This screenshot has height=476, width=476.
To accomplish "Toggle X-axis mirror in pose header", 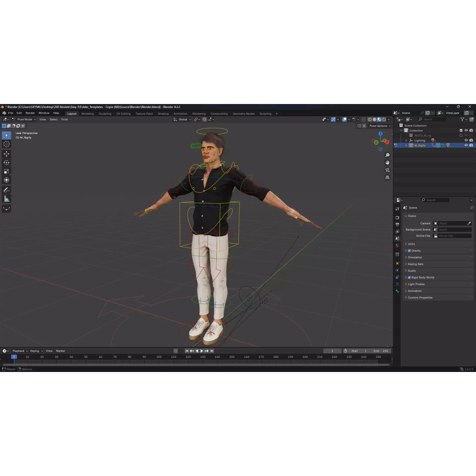I will [364, 126].
